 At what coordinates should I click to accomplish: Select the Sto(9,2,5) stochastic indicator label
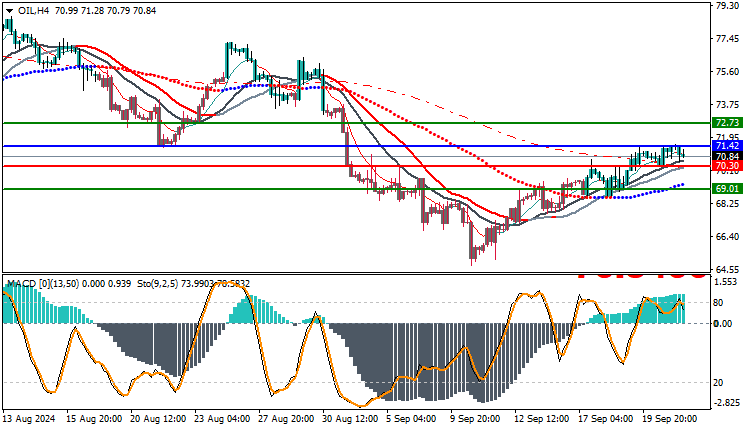click(x=158, y=284)
